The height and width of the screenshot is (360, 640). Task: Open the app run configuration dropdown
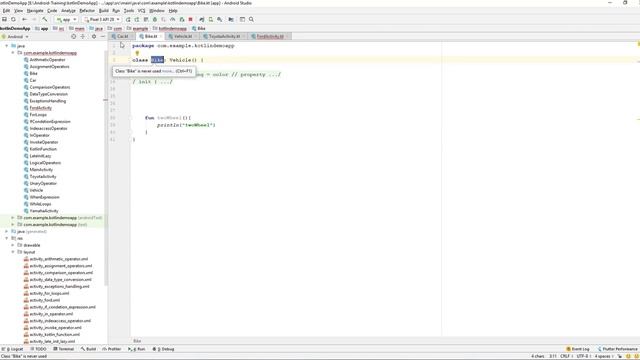(x=67, y=19)
